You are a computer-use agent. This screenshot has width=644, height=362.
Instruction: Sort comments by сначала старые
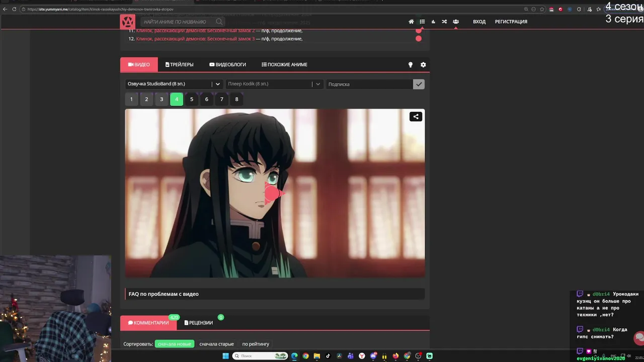pyautogui.click(x=216, y=344)
